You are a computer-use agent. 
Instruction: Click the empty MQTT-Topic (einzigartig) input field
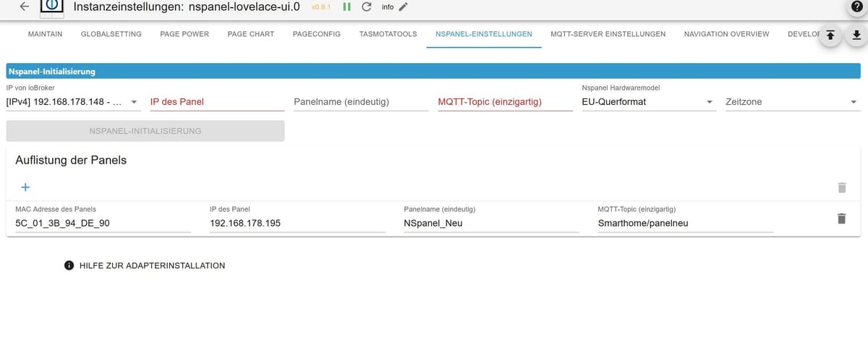(505, 101)
